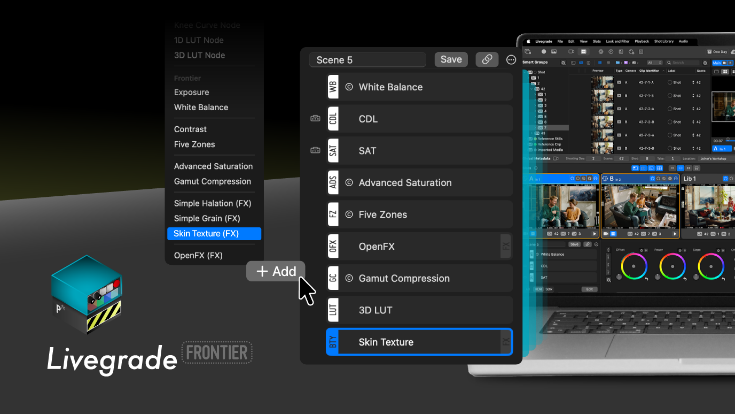
Task: Play slot B in the laptop window
Action: [675, 233]
